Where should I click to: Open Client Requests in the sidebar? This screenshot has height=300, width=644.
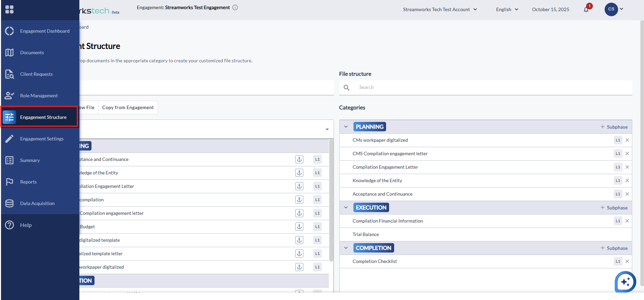pos(36,74)
